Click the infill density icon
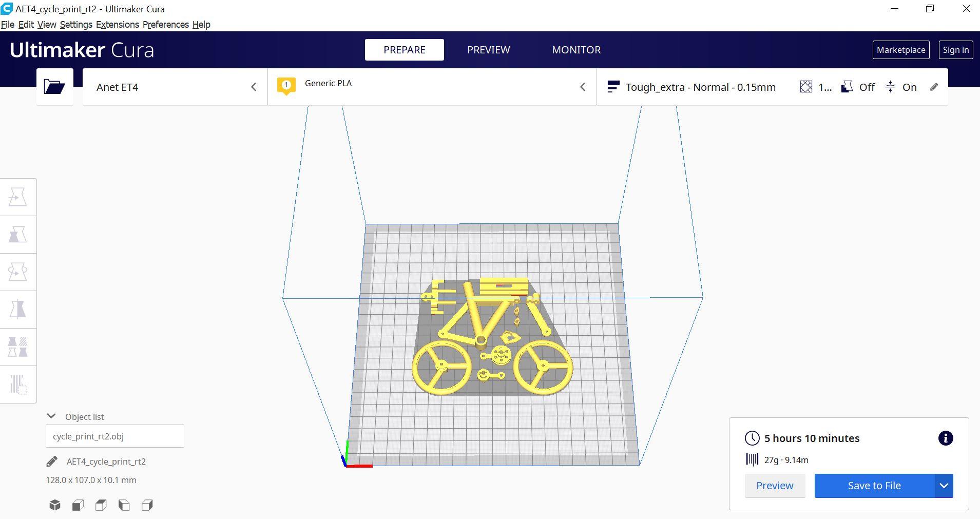 pos(806,87)
